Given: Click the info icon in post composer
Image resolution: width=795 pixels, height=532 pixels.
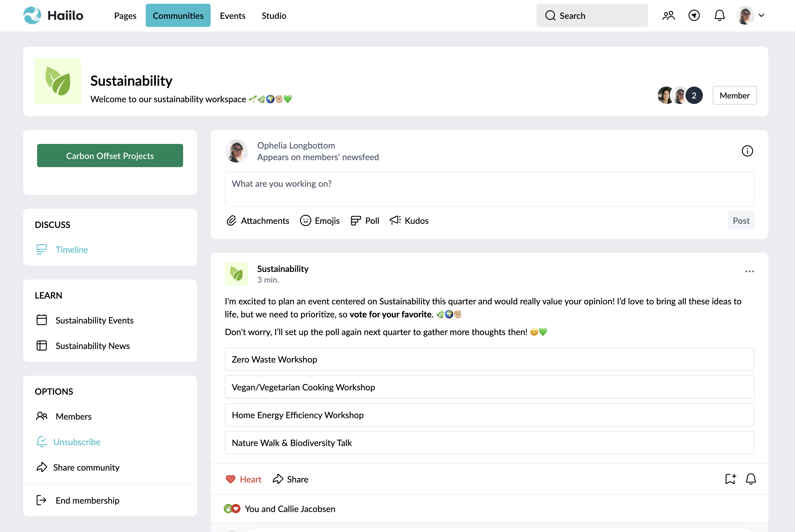Looking at the screenshot, I should click(x=747, y=151).
